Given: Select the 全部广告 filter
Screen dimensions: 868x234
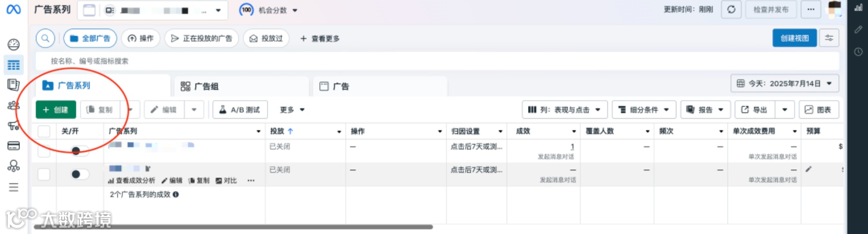Looking at the screenshot, I should 90,38.
